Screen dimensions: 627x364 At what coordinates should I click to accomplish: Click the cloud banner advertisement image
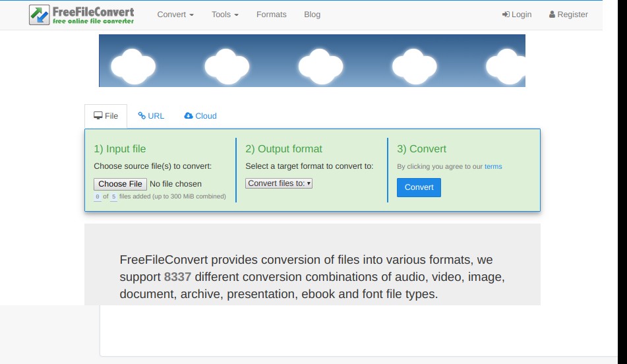coord(312,61)
